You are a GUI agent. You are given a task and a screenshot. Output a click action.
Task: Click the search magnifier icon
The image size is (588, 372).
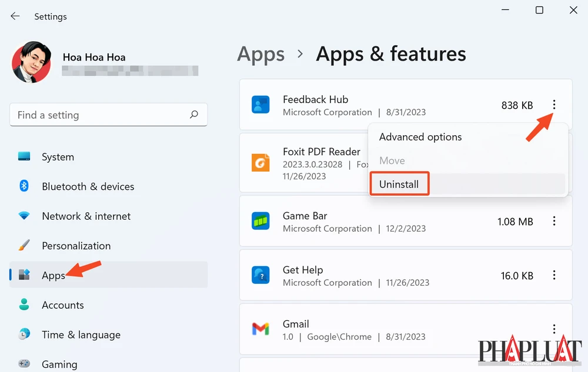[x=194, y=115]
